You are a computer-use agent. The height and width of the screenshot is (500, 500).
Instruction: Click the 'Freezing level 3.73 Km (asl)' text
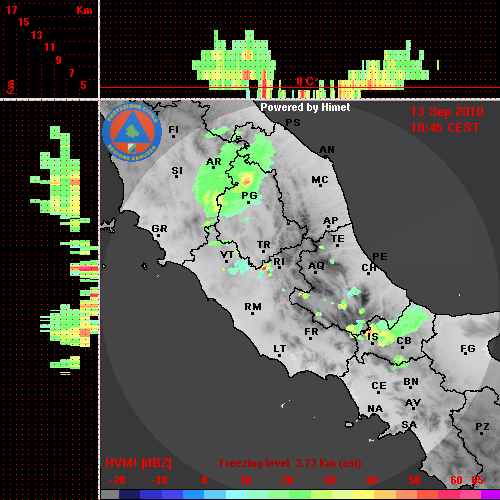click(290, 463)
